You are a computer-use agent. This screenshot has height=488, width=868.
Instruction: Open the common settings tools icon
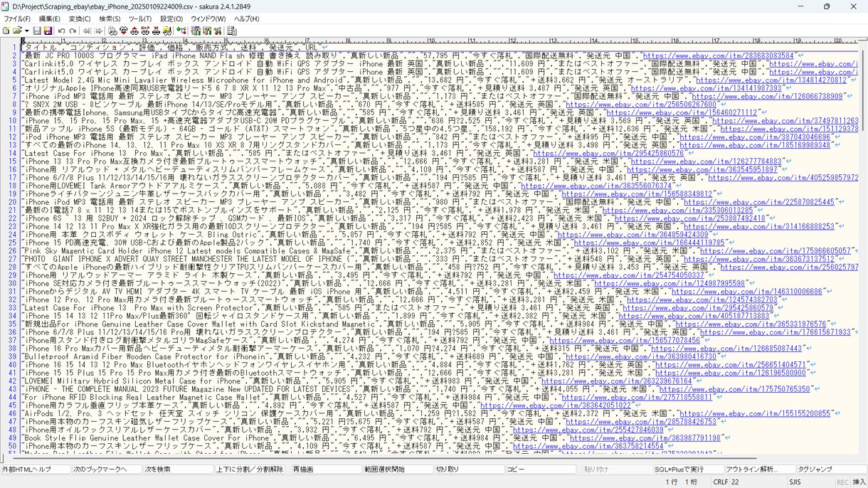coord(218,31)
